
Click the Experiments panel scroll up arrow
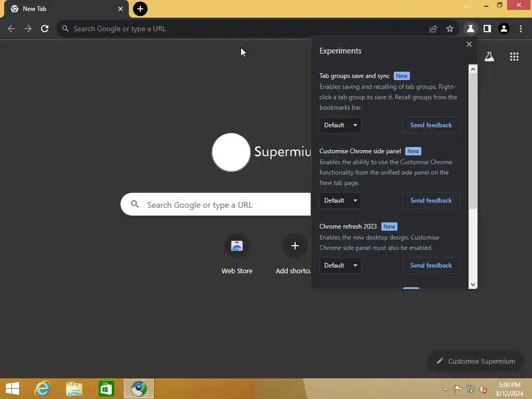click(x=473, y=69)
